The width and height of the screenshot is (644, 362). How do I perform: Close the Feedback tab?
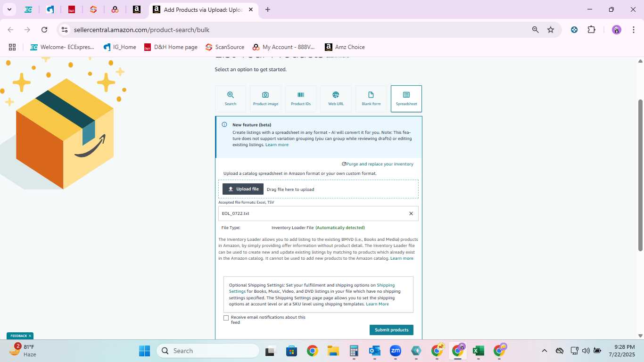pos(30,336)
